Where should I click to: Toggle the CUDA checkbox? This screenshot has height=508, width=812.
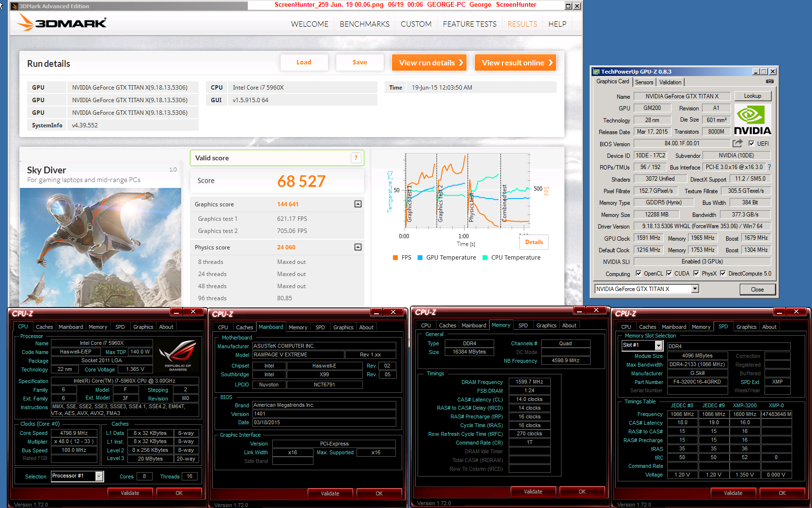pos(669,273)
